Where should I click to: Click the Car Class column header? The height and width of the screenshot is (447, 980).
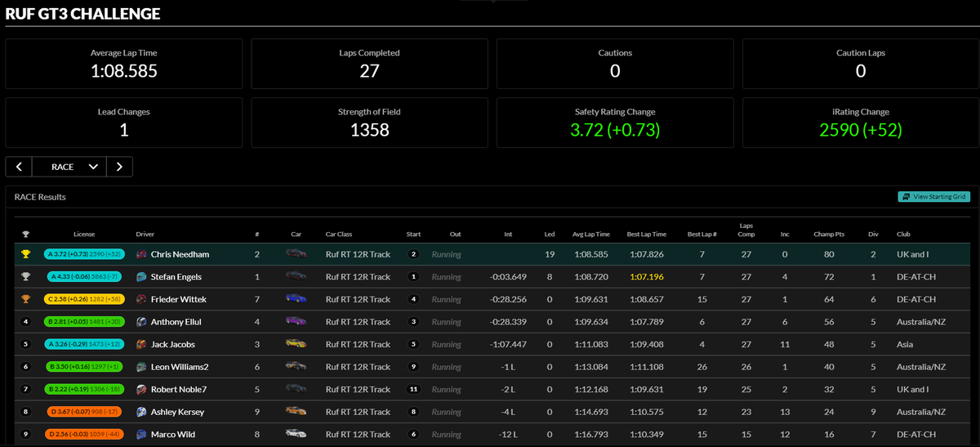pos(339,234)
